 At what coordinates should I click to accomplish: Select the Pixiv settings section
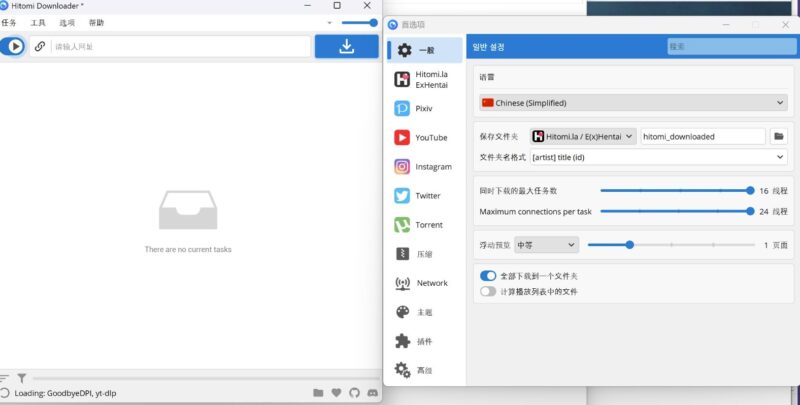425,108
